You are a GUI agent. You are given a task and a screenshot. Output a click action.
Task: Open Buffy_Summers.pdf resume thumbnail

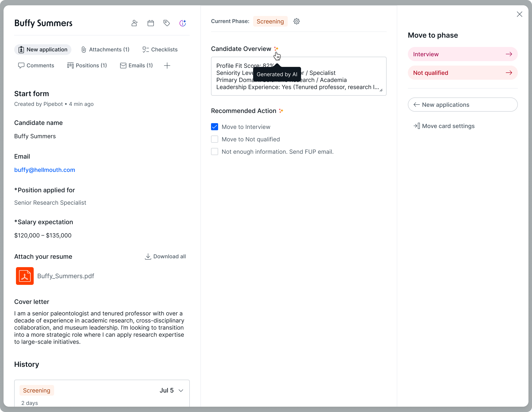(x=25, y=276)
